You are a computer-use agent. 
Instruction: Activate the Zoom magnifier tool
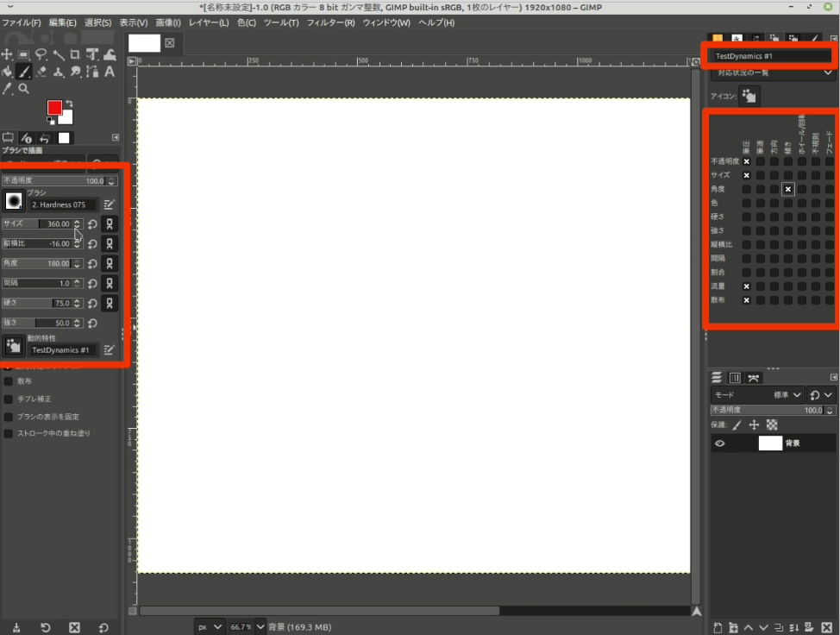click(23, 88)
